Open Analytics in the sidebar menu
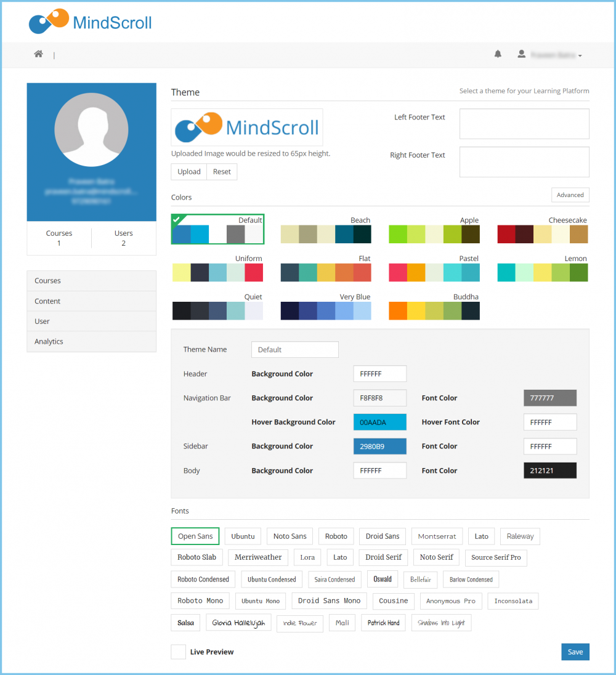Image resolution: width=616 pixels, height=675 pixels. pos(91,341)
